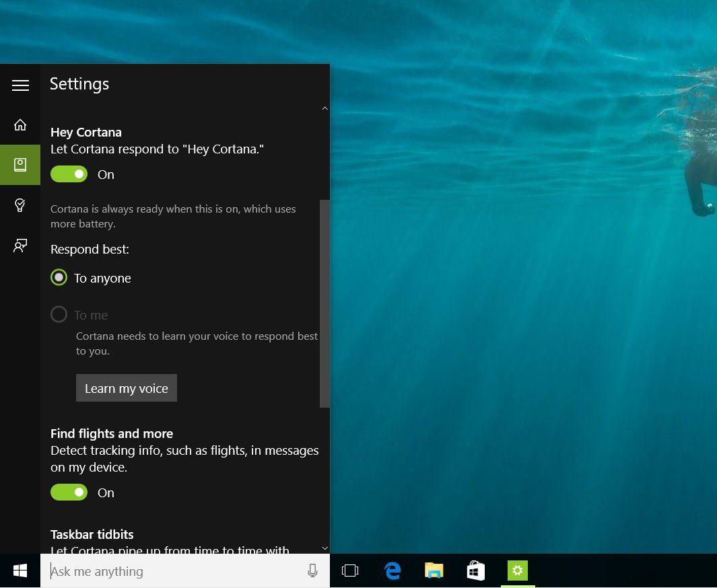This screenshot has height=588, width=717.
Task: Click the Learn my voice button
Action: (126, 388)
